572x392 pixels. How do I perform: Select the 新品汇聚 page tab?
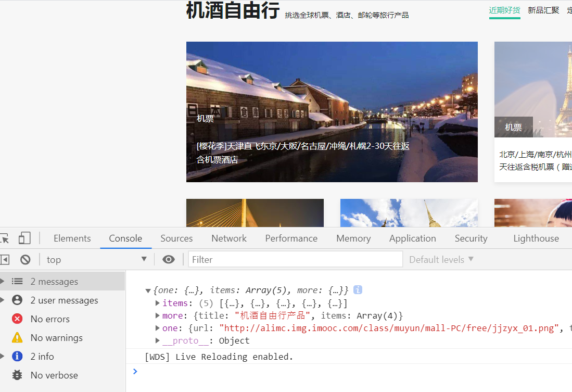pyautogui.click(x=543, y=10)
